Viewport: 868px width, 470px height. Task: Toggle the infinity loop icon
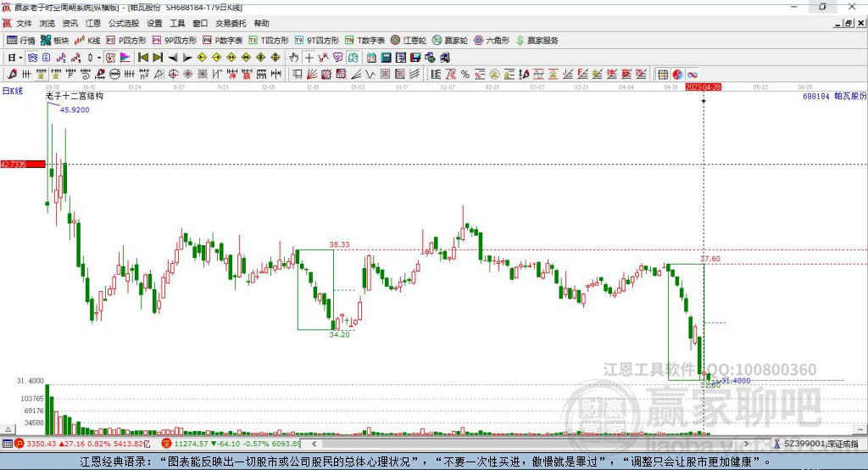(x=692, y=75)
